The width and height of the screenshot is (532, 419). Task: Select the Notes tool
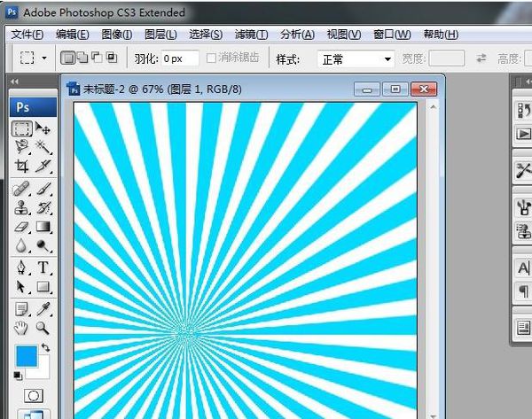(22, 309)
